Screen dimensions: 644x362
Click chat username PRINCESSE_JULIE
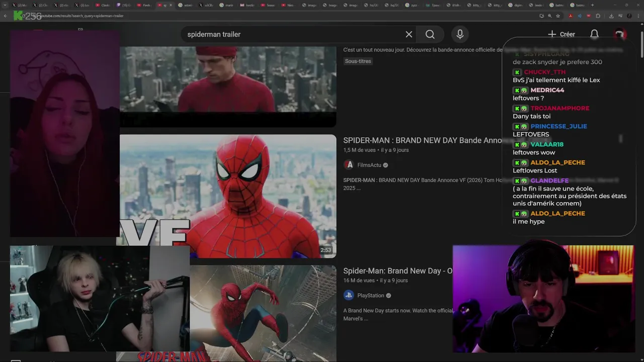click(559, 126)
